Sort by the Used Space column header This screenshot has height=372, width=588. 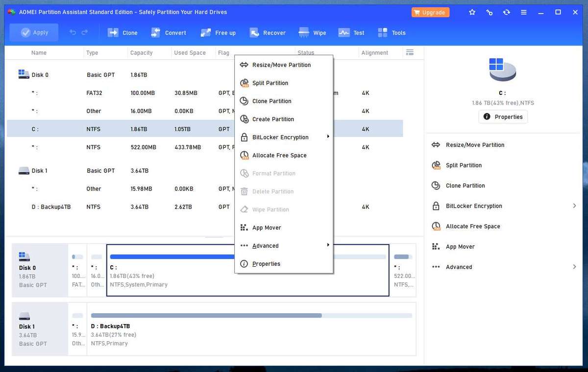(x=190, y=53)
